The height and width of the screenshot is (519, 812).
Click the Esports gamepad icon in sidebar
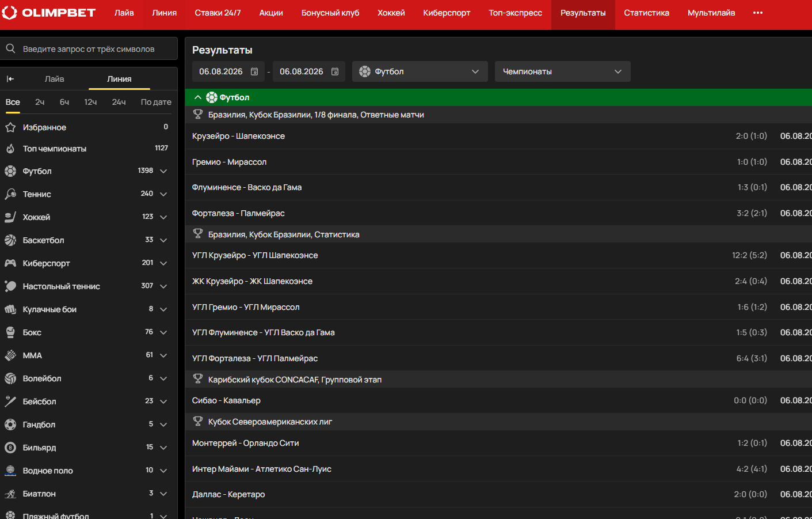10,263
